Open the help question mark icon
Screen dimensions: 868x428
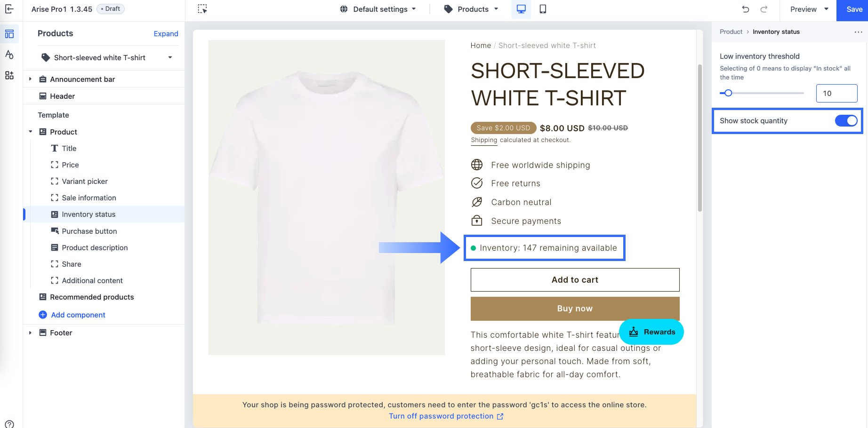click(9, 424)
